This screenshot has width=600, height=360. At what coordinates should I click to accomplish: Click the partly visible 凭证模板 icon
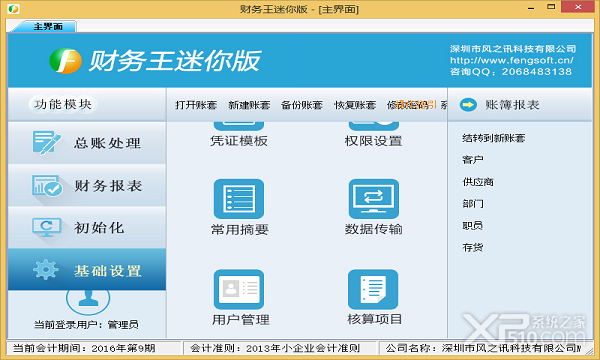pyautogui.click(x=239, y=127)
